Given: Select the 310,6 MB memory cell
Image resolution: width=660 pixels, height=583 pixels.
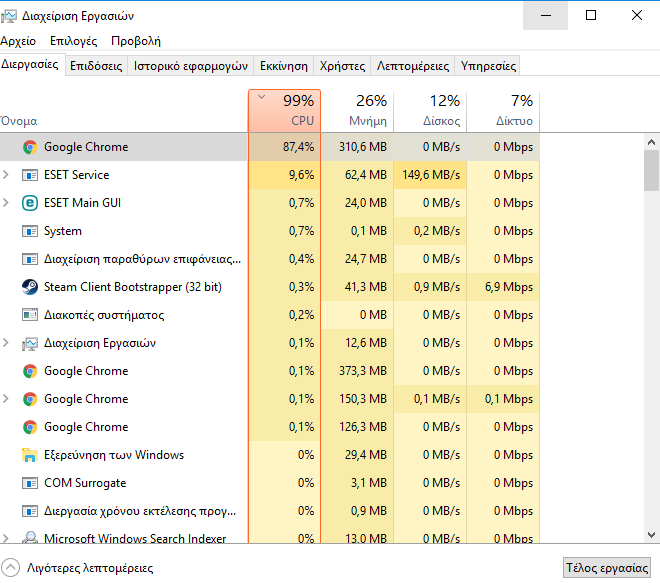Looking at the screenshot, I should point(357,147).
